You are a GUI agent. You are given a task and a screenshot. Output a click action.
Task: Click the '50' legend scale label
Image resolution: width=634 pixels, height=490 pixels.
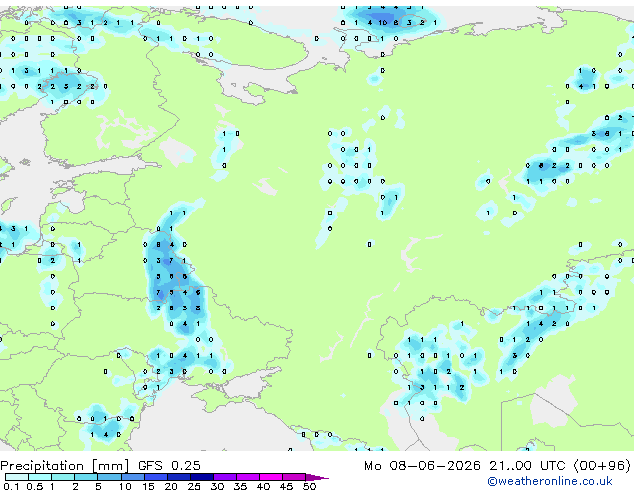(x=309, y=486)
